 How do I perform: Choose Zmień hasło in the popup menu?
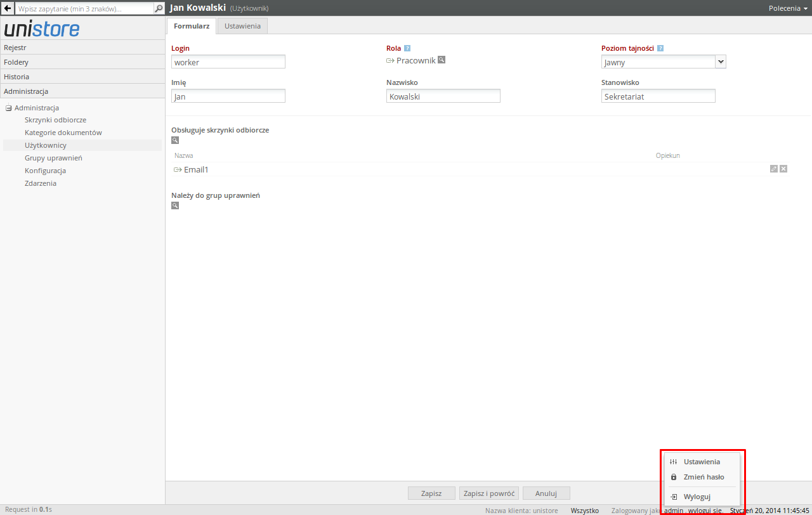pyautogui.click(x=701, y=477)
